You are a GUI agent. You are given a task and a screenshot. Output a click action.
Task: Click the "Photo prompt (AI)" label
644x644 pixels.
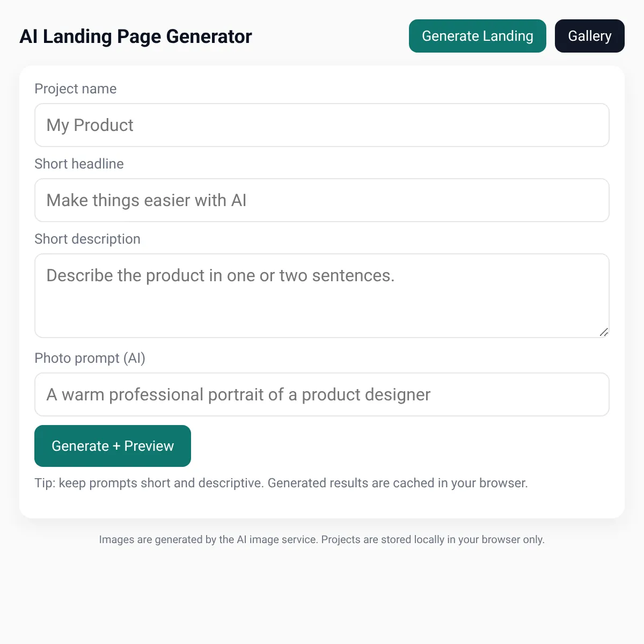point(90,358)
